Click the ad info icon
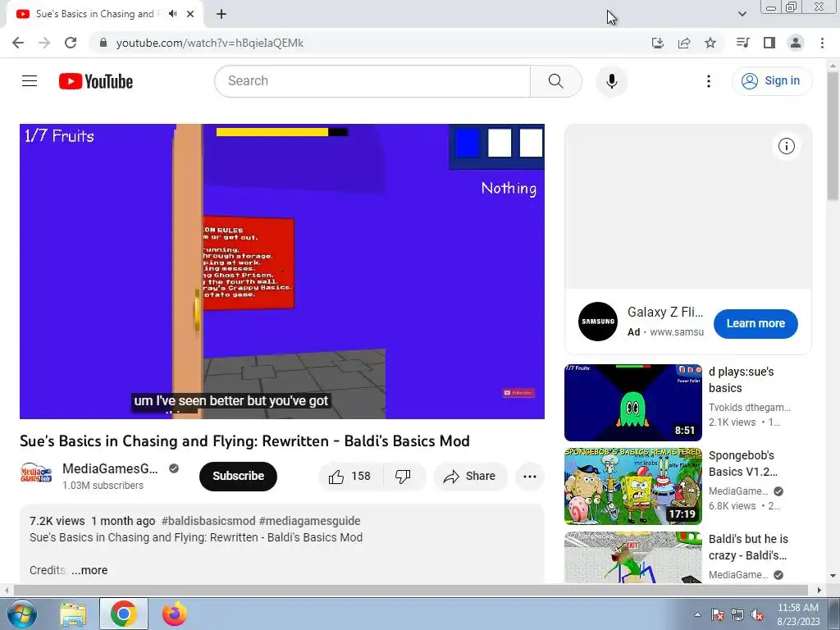840x630 pixels. pyautogui.click(x=786, y=146)
